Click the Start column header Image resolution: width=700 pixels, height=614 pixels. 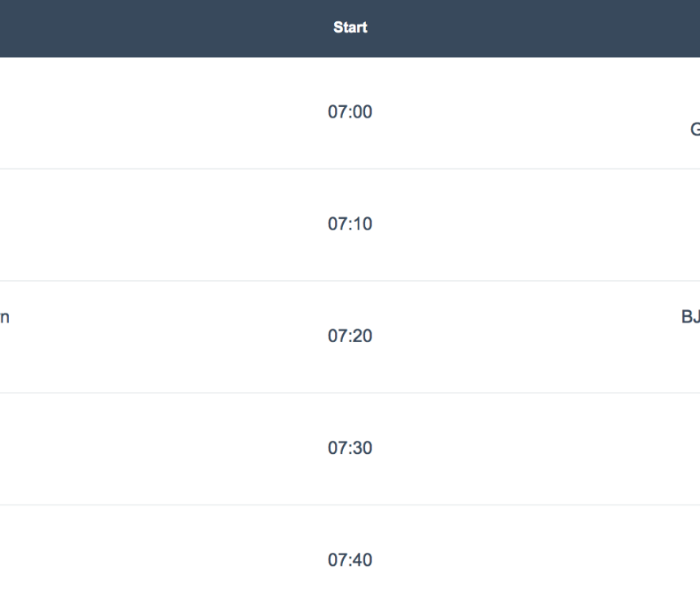350,27
